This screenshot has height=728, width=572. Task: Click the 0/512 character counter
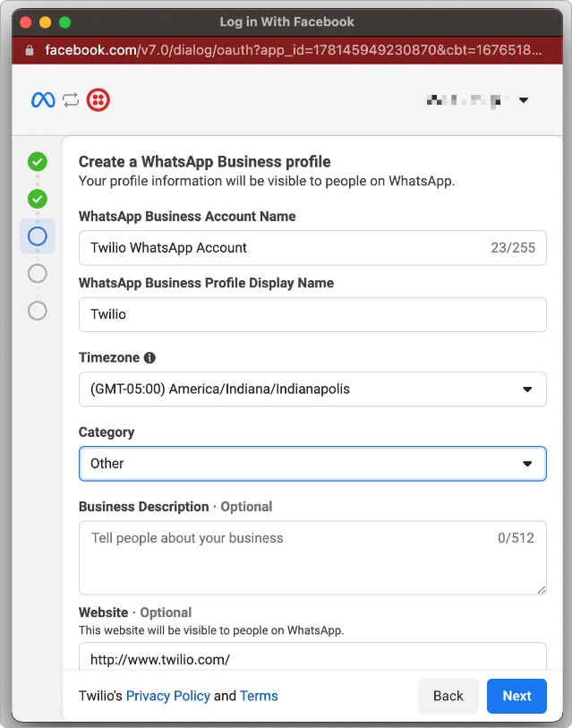(x=516, y=538)
